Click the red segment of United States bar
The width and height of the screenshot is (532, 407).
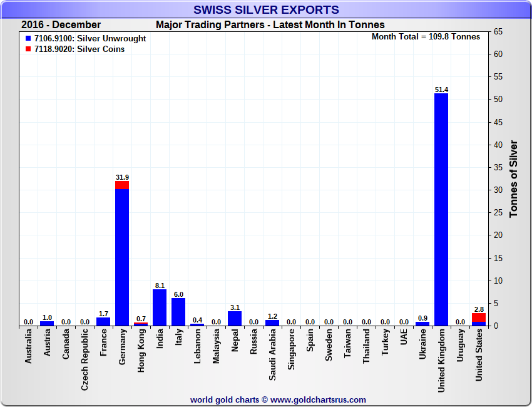(x=479, y=317)
